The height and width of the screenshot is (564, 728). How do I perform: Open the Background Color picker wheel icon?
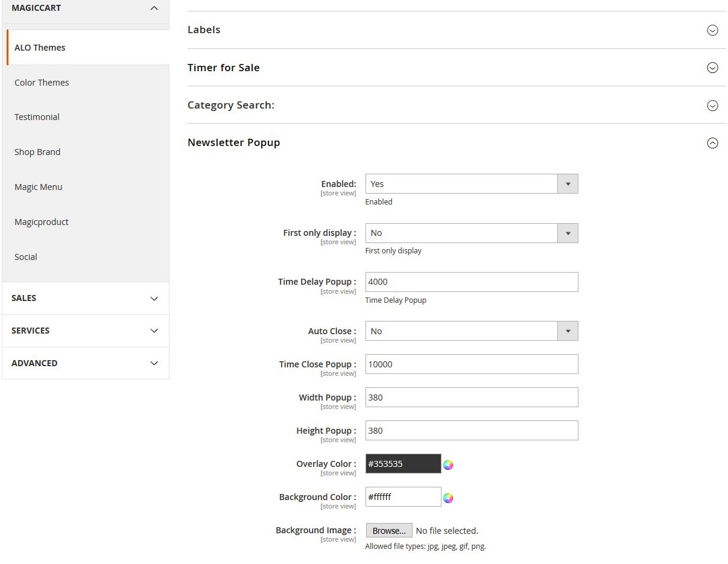(x=448, y=498)
